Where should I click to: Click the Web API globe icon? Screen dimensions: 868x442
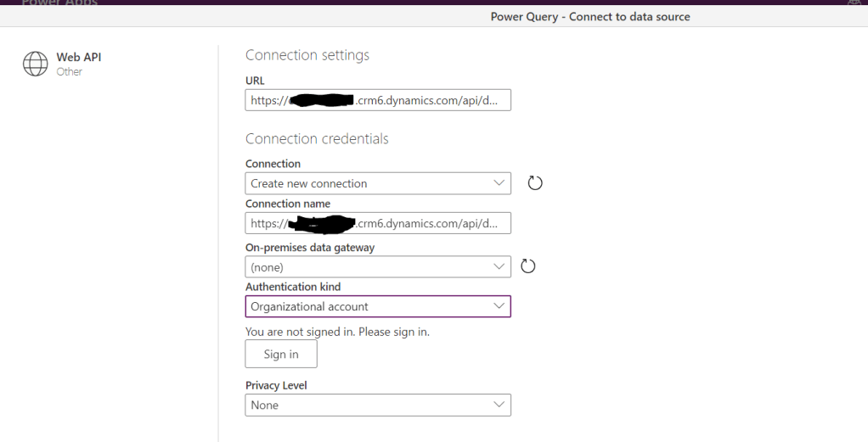click(35, 64)
